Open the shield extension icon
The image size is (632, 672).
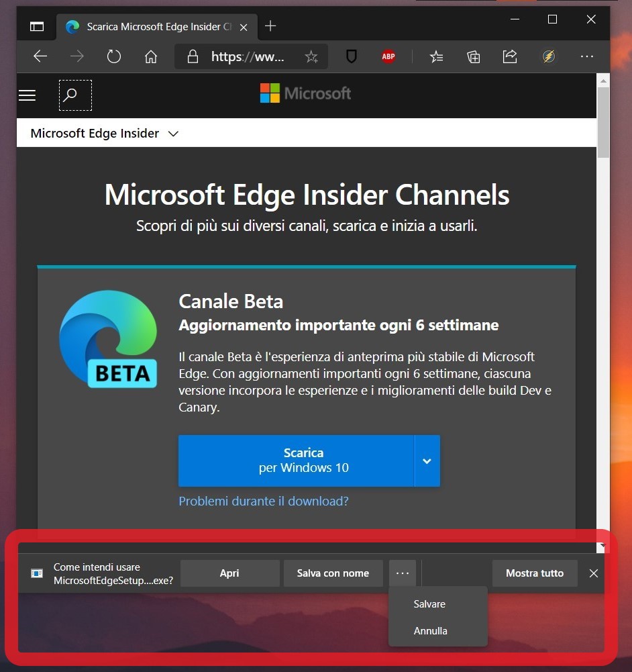click(352, 56)
